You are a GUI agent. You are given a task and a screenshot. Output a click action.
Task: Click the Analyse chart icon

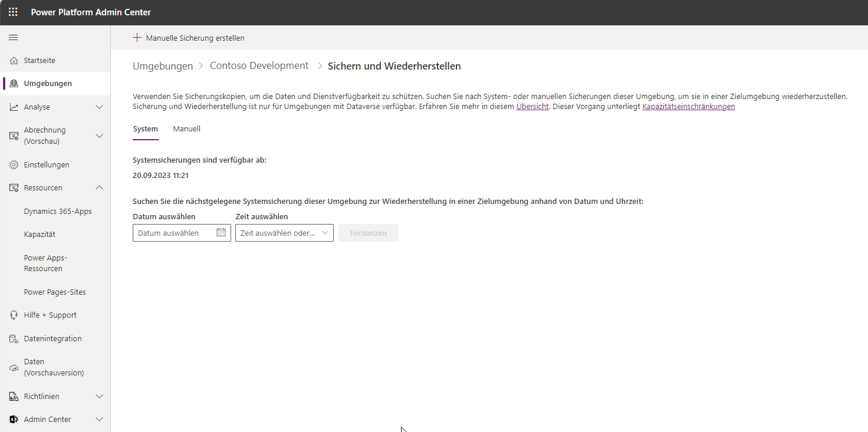click(x=14, y=107)
